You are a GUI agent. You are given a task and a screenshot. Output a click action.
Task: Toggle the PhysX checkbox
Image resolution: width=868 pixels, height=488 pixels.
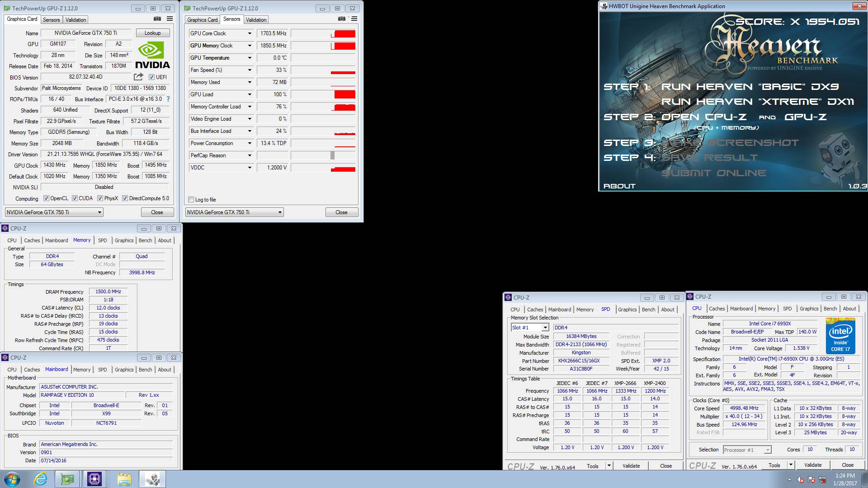pyautogui.click(x=100, y=198)
